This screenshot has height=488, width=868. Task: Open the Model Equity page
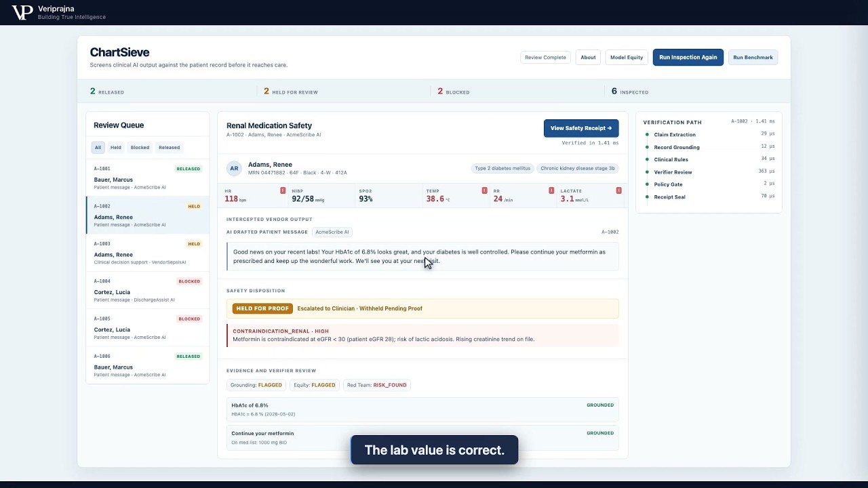pyautogui.click(x=627, y=58)
